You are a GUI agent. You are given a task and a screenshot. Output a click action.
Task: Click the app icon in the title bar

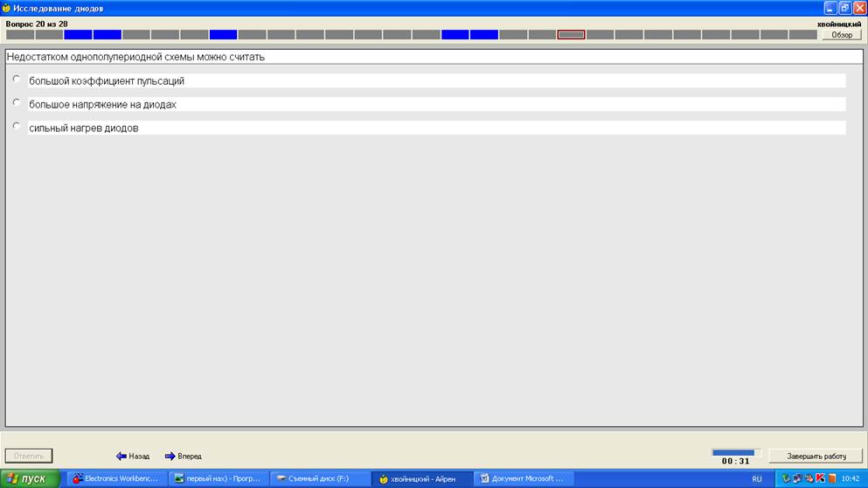(6, 9)
